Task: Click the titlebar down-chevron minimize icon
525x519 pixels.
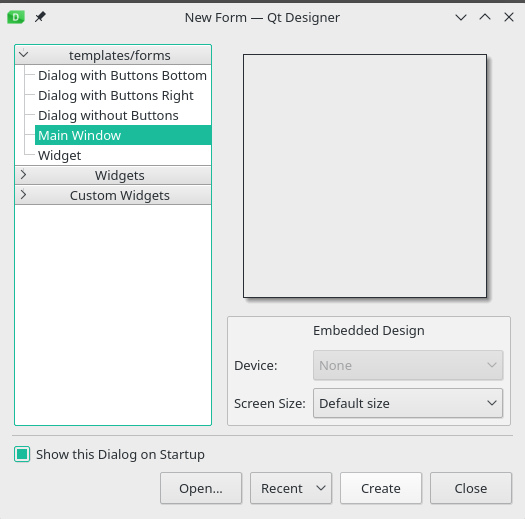Action: (x=461, y=17)
